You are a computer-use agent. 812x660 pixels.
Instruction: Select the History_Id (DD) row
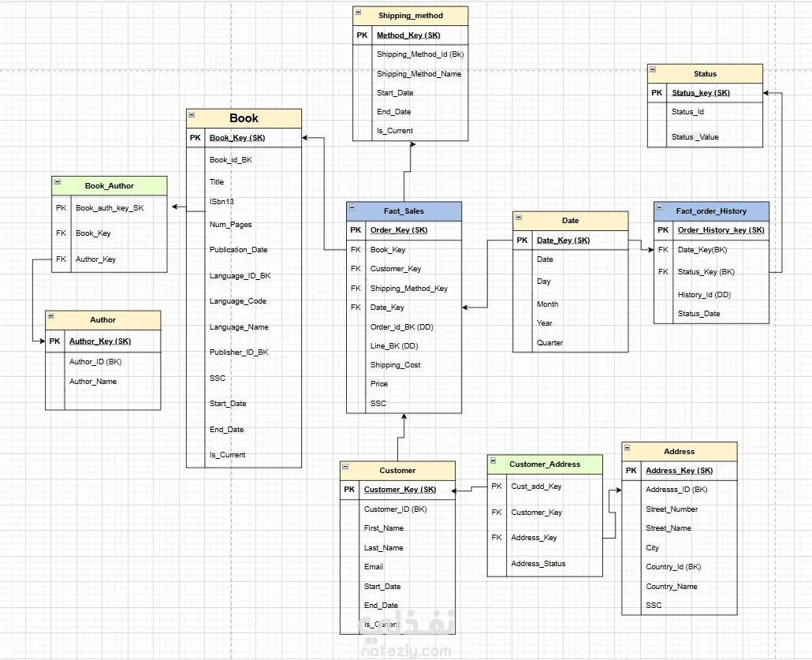click(711, 295)
